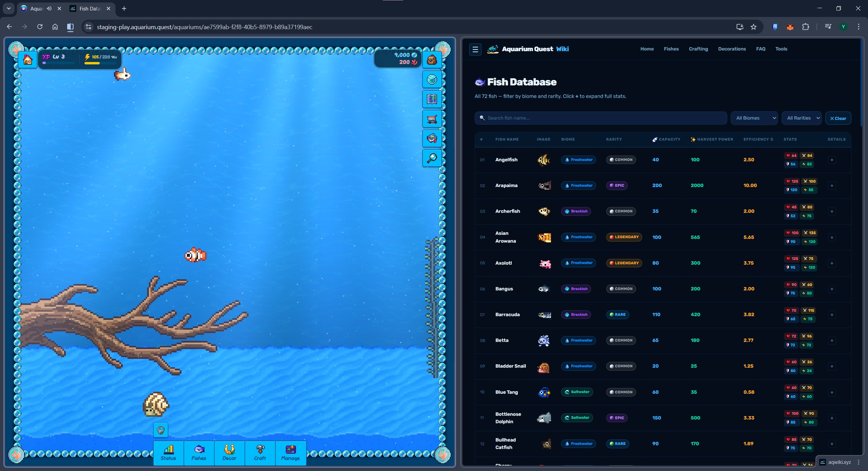Focus the Search fish name field
The width and height of the screenshot is (868, 471).
pos(600,118)
